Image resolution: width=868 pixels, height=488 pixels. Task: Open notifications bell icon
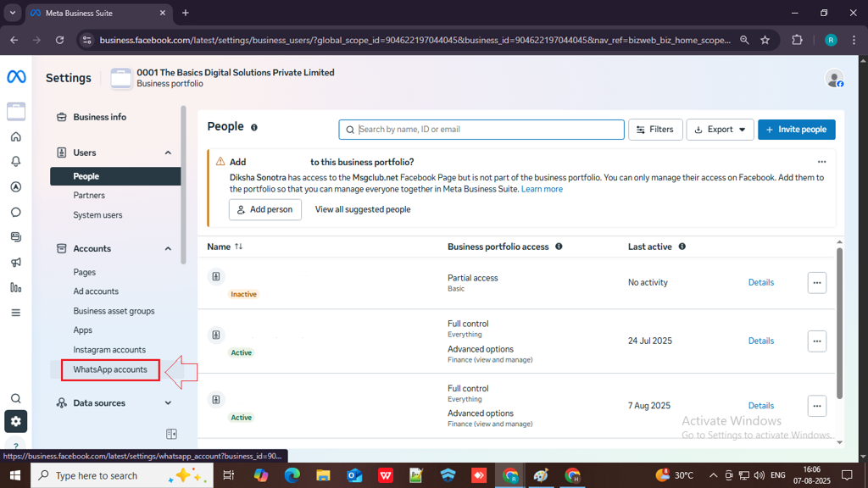16,162
